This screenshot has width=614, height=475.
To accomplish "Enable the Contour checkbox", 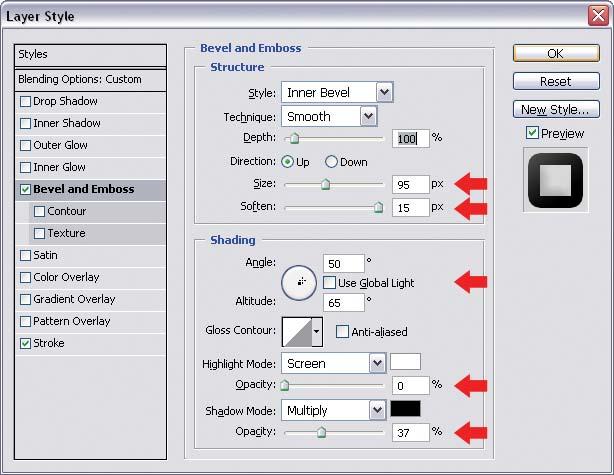I will (x=39, y=211).
